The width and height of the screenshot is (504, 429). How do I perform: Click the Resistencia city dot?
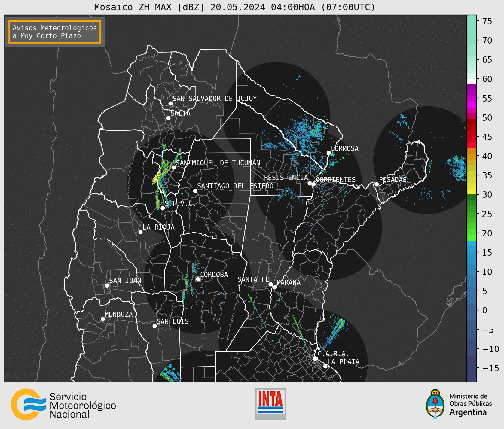pos(310,183)
